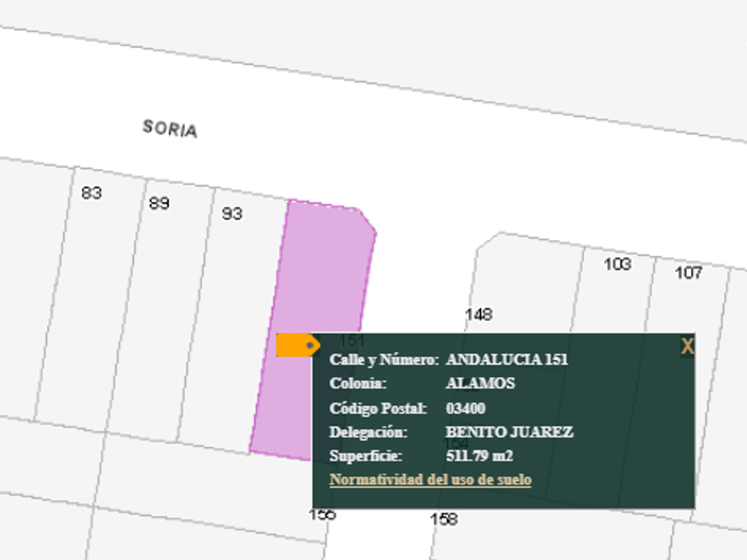Screen dimensions: 747x560
Task: Choose the lot labeled 107
Action: [688, 273]
